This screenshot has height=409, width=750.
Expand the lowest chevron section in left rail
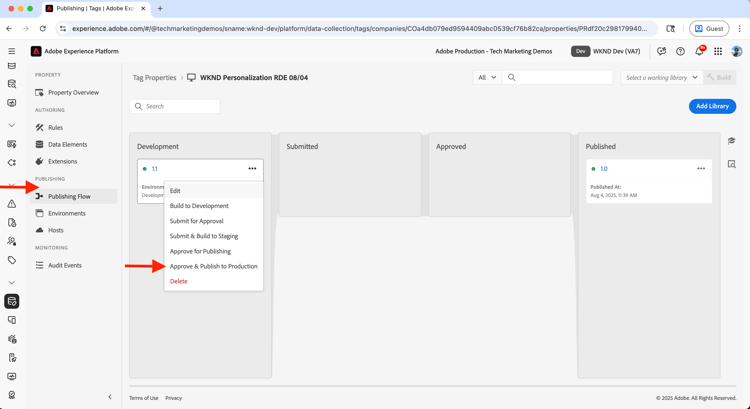point(12,283)
